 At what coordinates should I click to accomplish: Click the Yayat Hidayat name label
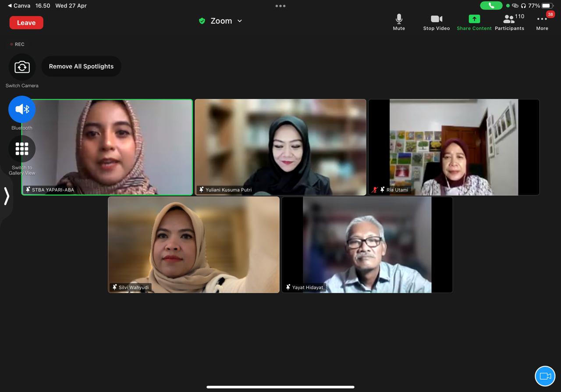click(x=308, y=288)
